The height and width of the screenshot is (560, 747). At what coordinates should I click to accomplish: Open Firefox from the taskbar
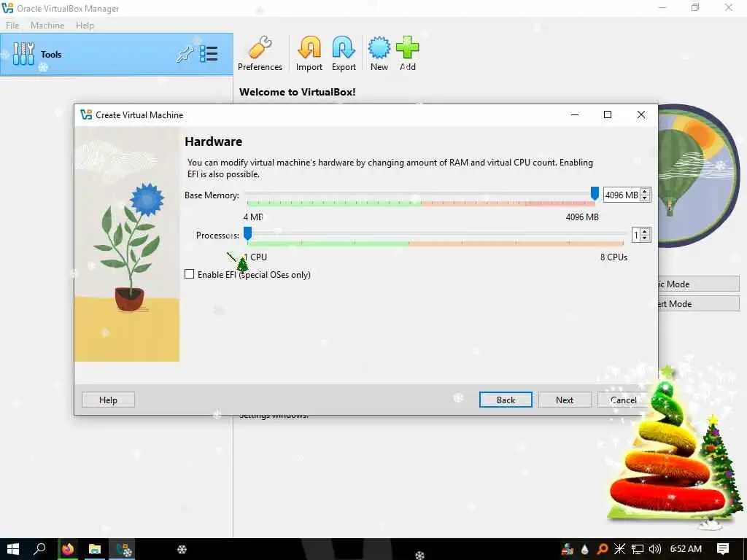[68, 549]
